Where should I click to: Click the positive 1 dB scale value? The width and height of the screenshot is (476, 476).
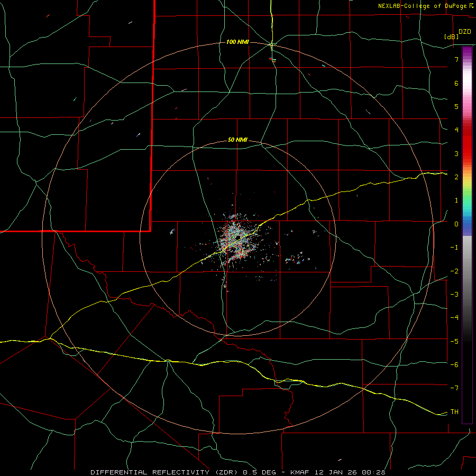click(x=456, y=200)
